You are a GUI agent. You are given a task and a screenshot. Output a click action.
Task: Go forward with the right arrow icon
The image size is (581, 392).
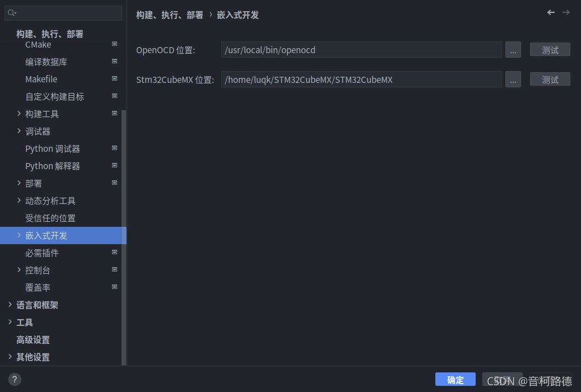[x=566, y=12]
